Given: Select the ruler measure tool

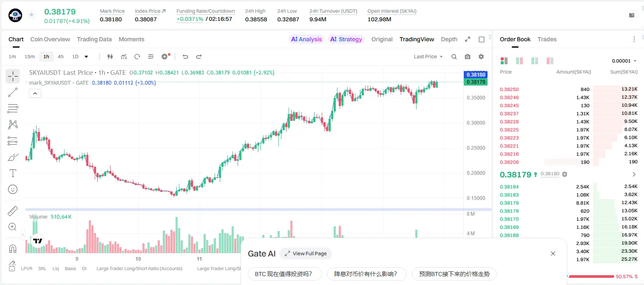Looking at the screenshot, I should (13, 211).
